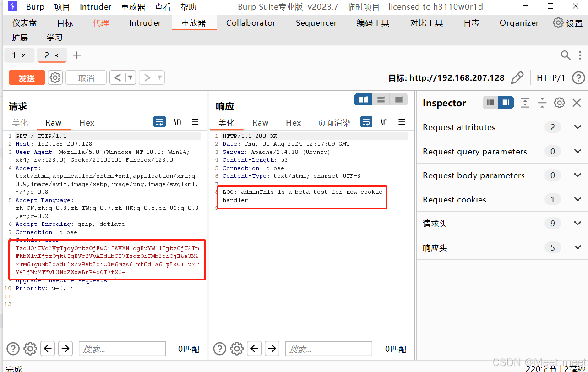Open Inspector settings gear

(x=559, y=103)
